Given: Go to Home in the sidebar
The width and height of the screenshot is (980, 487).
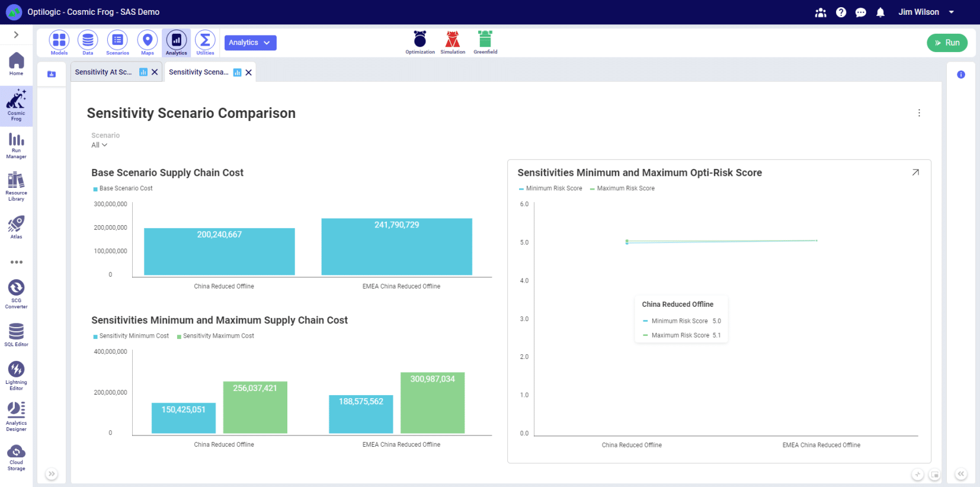Looking at the screenshot, I should (16, 64).
